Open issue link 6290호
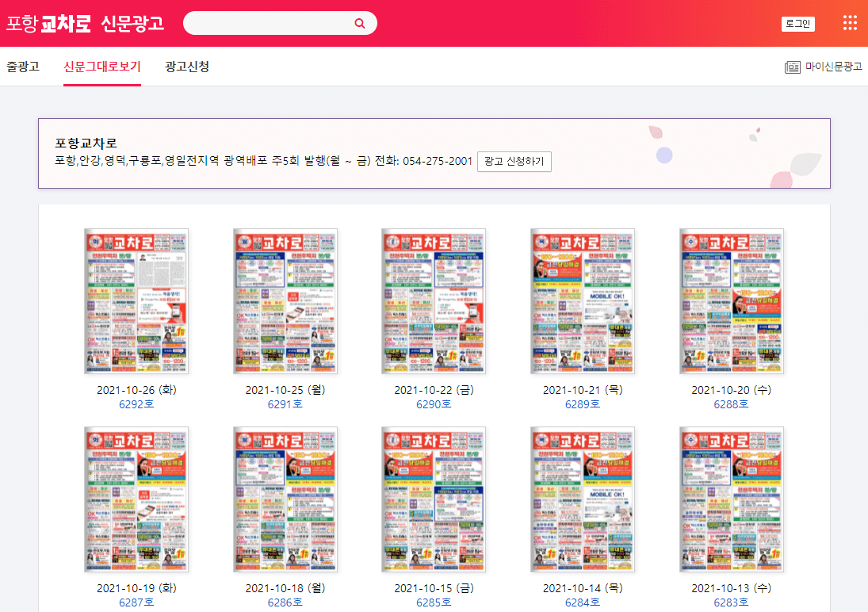 433,404
